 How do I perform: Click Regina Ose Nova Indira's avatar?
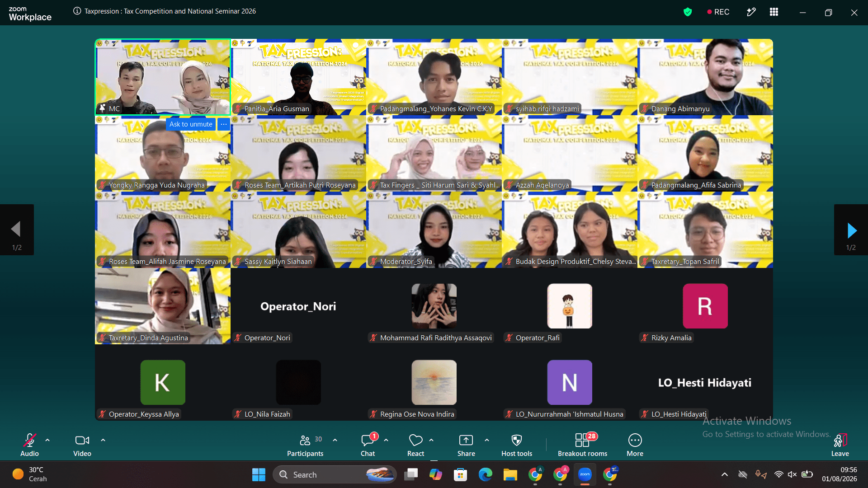point(434,382)
